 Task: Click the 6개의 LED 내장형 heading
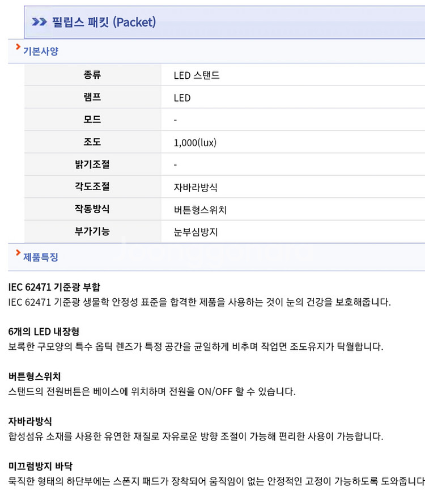pos(44,332)
